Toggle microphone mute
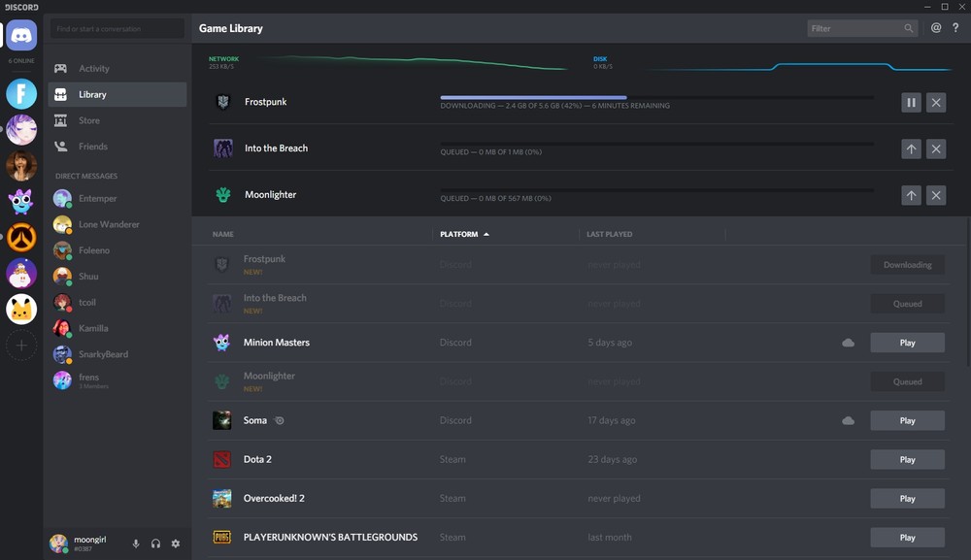Screen dimensions: 971x560 [x=136, y=544]
